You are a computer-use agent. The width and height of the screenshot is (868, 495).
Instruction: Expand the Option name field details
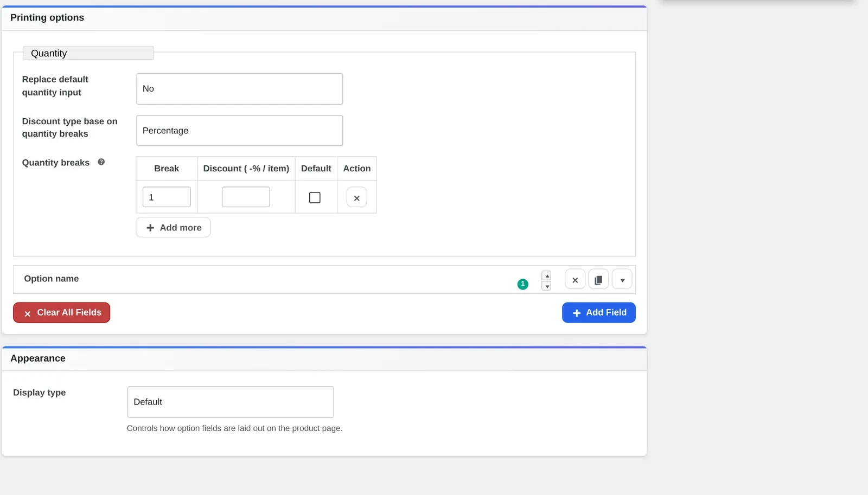[x=622, y=280]
